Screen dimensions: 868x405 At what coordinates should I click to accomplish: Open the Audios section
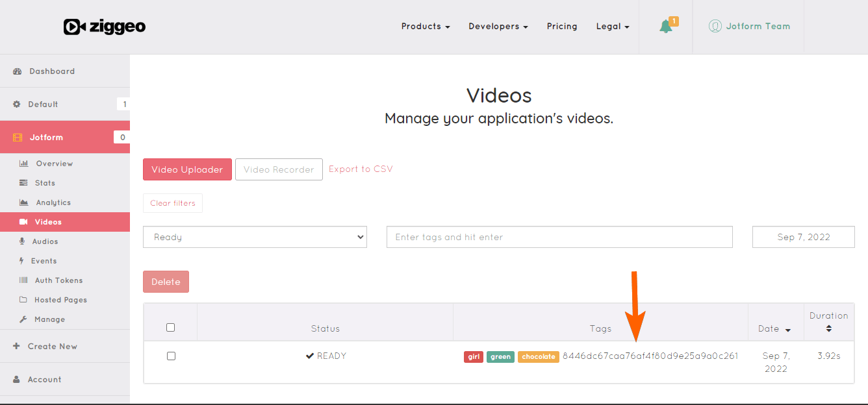point(45,241)
